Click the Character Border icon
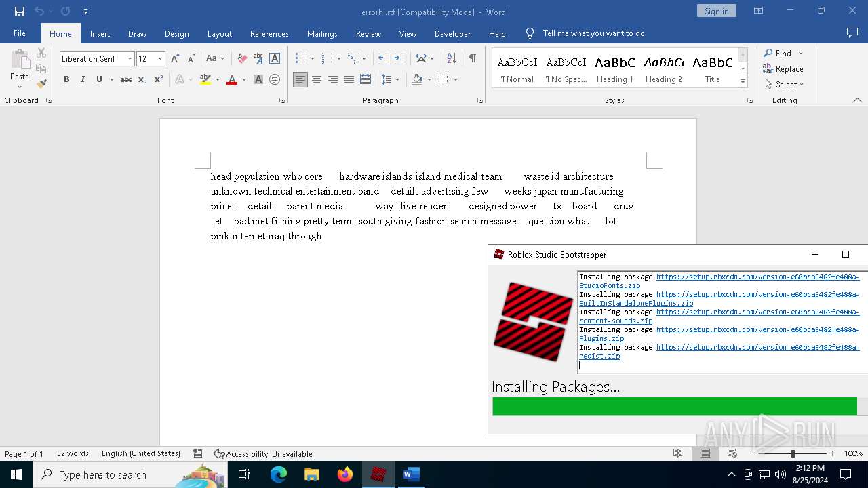The width and height of the screenshot is (868, 488). (x=275, y=58)
